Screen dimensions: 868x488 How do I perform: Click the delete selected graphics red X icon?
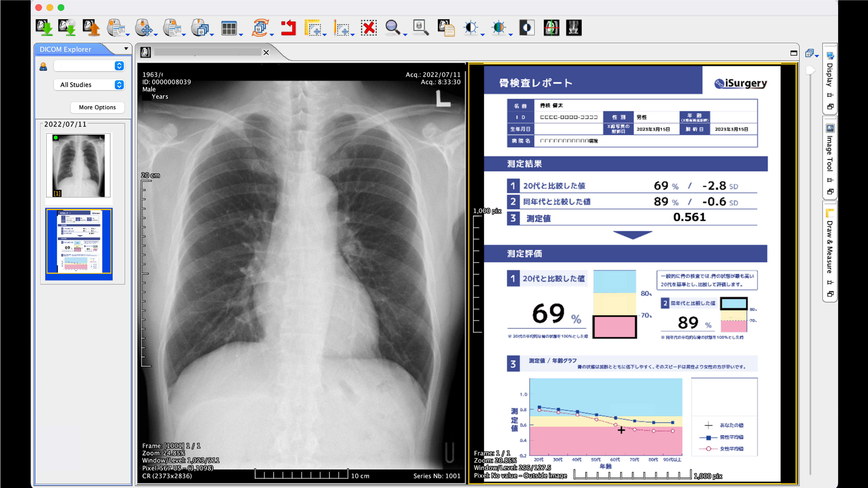369,28
